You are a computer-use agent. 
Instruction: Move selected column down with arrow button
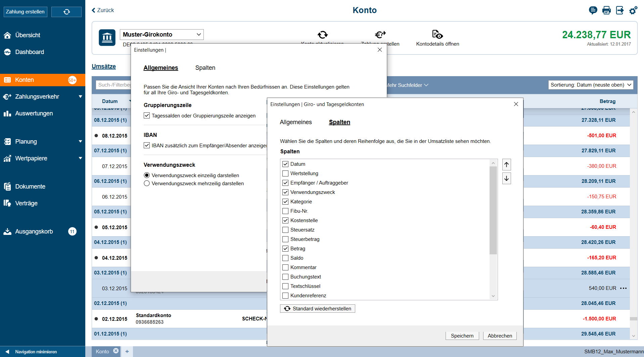[x=507, y=178]
